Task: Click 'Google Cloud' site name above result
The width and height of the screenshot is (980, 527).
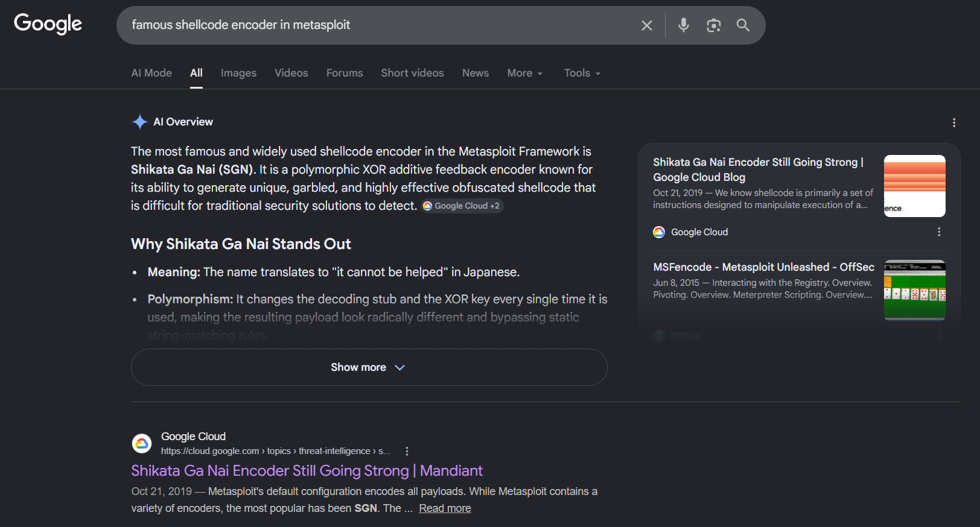Action: click(x=193, y=437)
